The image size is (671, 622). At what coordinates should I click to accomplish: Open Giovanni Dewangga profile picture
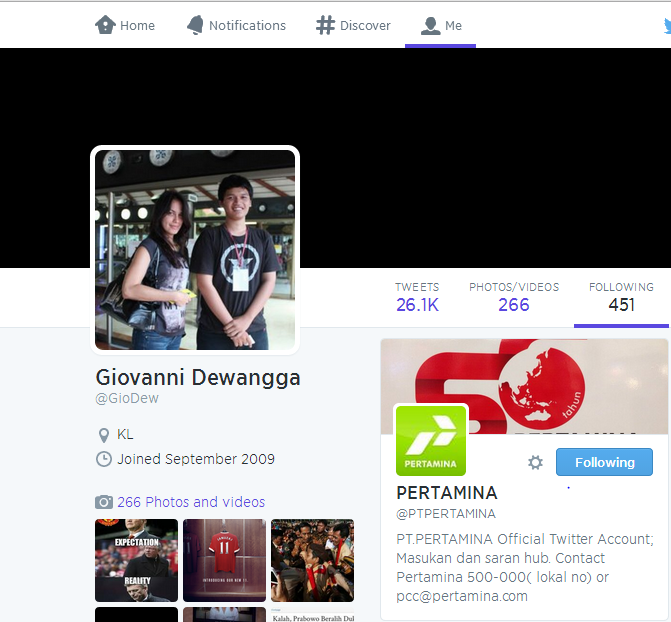click(195, 250)
